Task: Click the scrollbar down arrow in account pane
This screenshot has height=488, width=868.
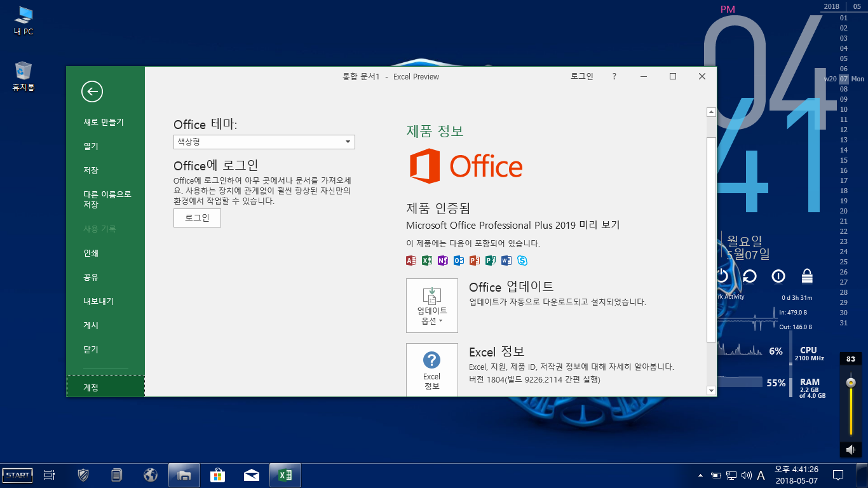Action: [x=711, y=390]
